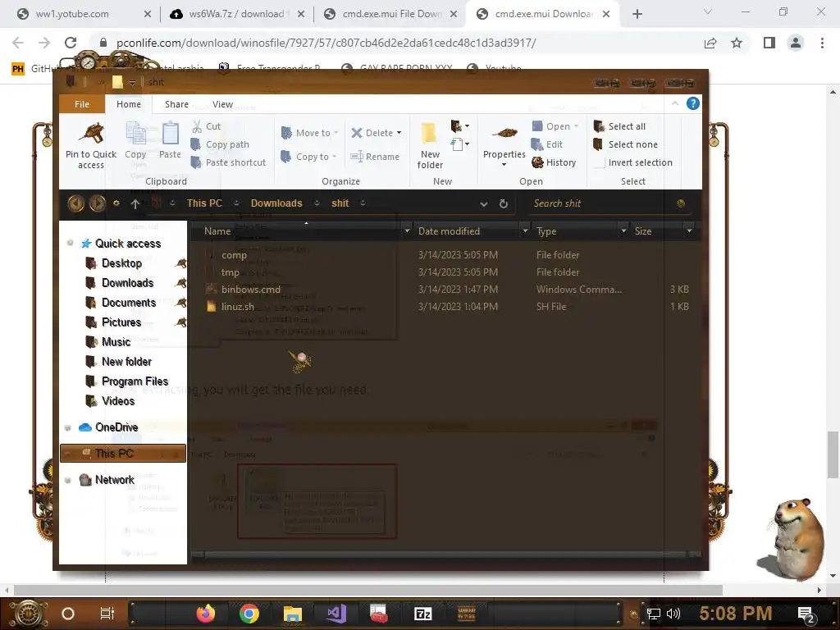
Task: Open Firefox from the taskbar
Action: 206,614
